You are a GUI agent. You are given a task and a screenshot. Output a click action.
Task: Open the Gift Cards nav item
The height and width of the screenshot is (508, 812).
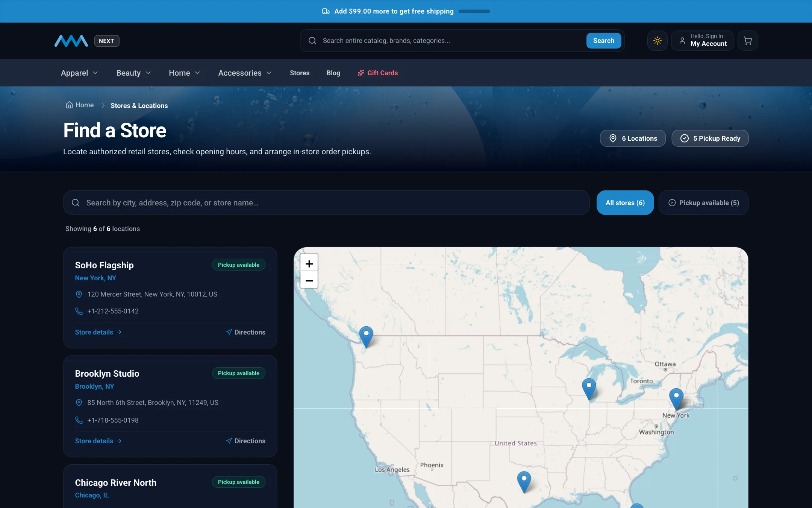click(x=377, y=73)
